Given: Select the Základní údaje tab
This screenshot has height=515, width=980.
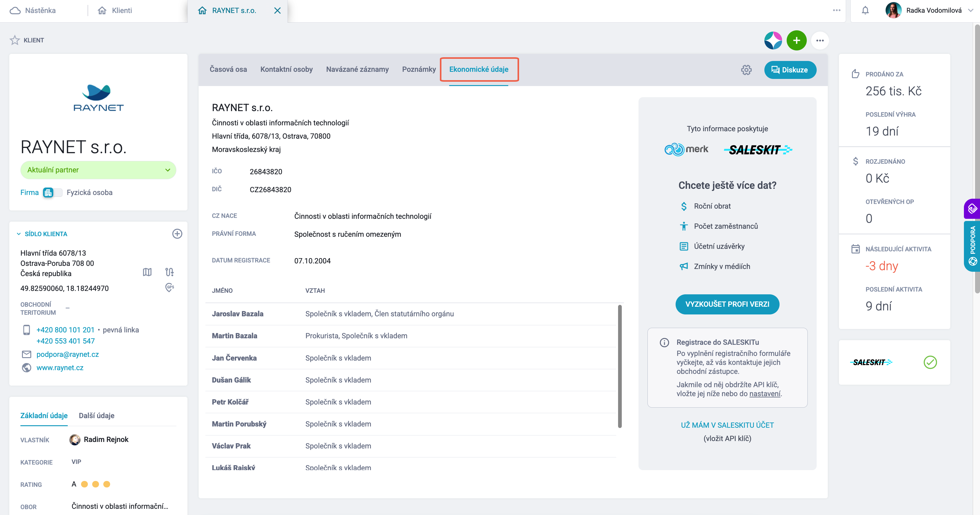Looking at the screenshot, I should 44,416.
